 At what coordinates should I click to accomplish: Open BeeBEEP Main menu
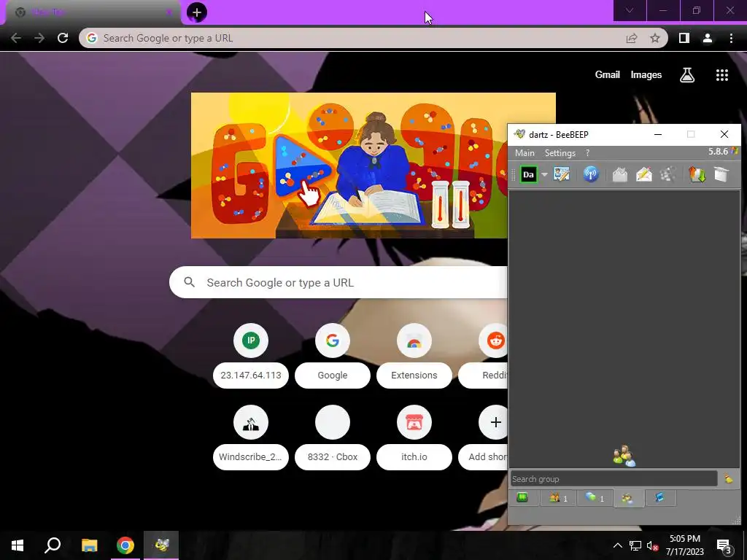pyautogui.click(x=525, y=153)
